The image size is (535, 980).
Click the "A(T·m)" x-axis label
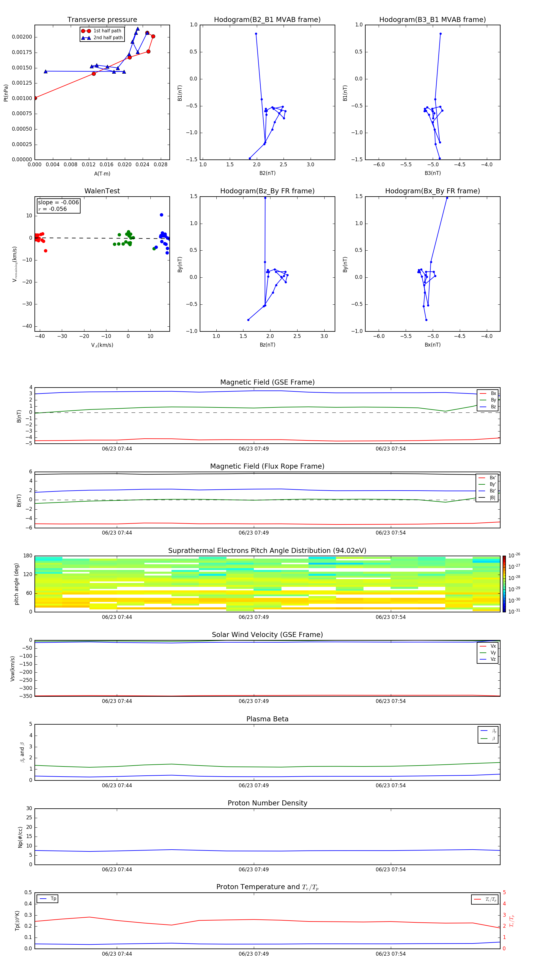pyautogui.click(x=102, y=173)
